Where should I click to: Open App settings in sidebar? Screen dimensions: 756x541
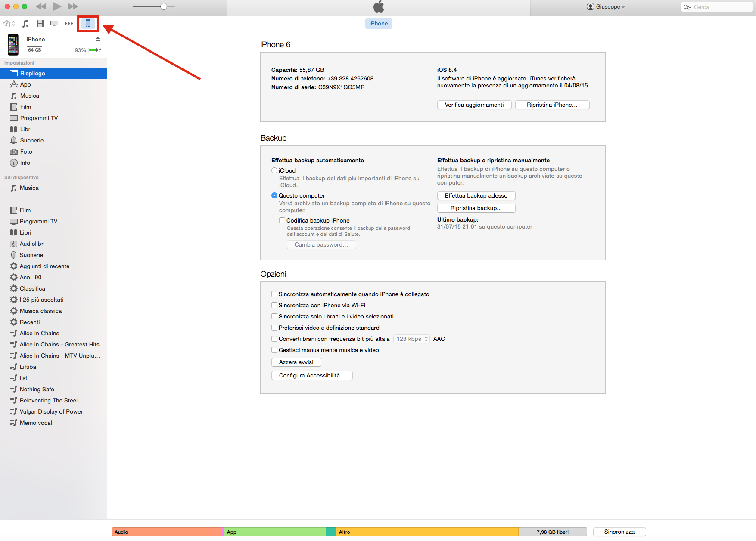pyautogui.click(x=53, y=84)
